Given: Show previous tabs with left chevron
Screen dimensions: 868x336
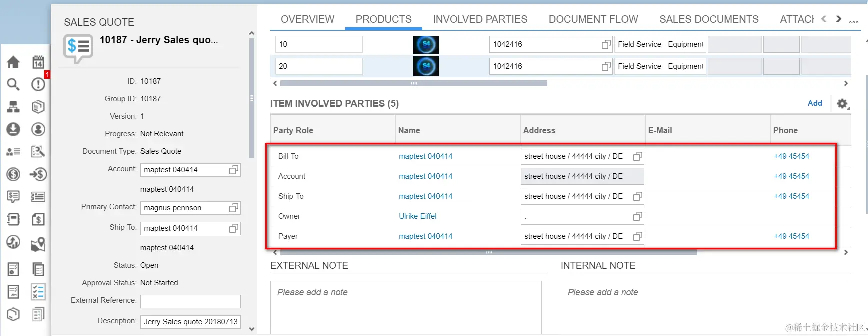Looking at the screenshot, I should pos(824,19).
